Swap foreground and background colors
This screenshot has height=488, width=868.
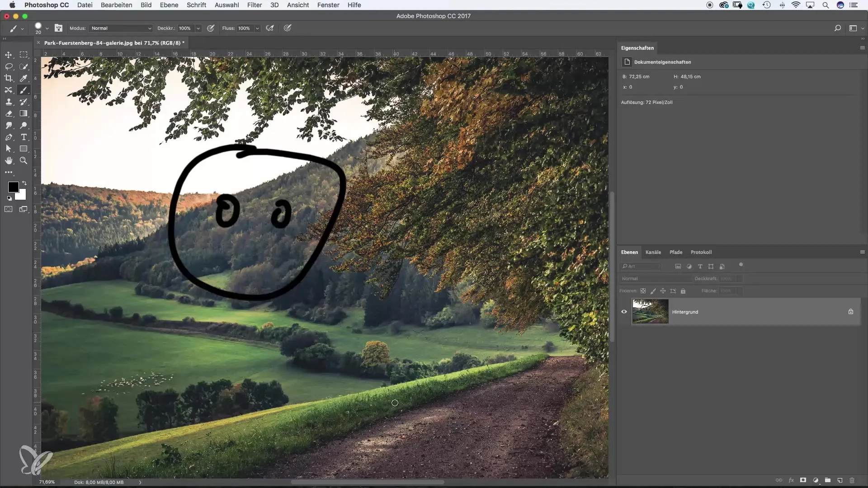coord(24,183)
